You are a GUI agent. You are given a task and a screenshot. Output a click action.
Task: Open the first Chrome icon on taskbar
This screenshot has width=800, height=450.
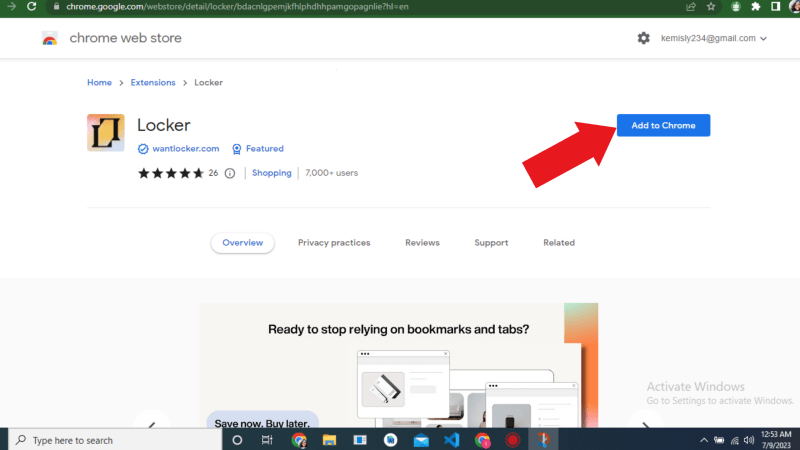299,440
